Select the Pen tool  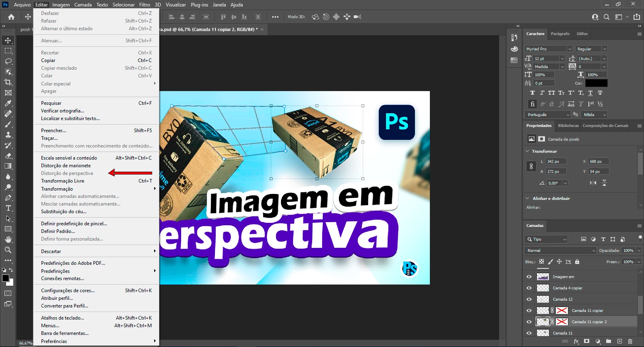click(x=8, y=197)
